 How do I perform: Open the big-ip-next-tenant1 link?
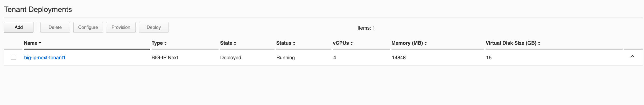pyautogui.click(x=45, y=58)
